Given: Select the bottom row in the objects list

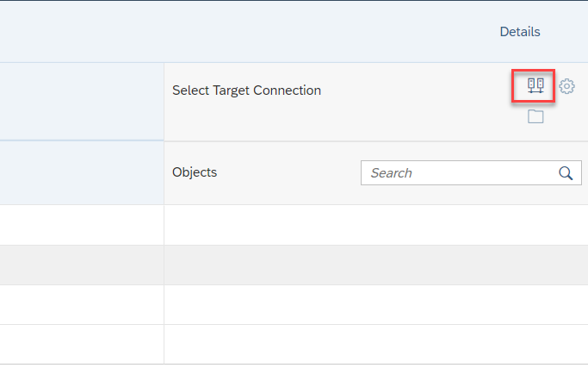Looking at the screenshot, I should [376, 345].
